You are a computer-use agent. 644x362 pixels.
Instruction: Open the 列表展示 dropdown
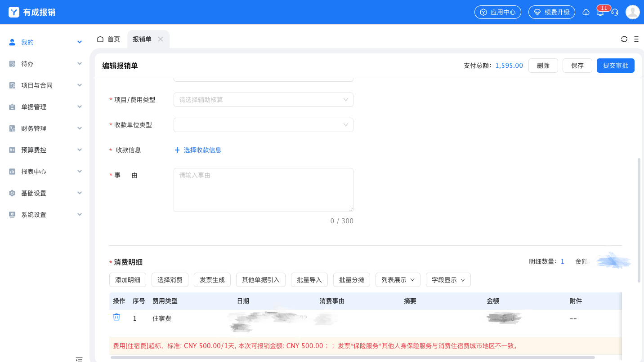click(398, 279)
